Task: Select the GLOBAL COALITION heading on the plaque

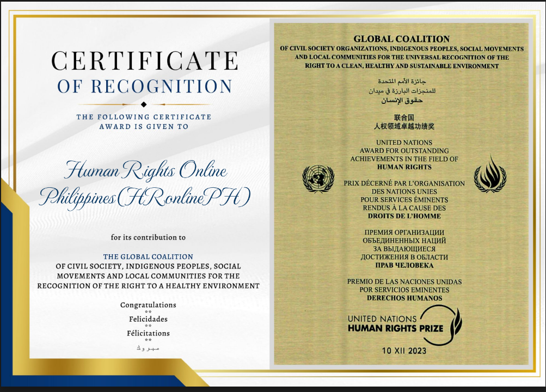Action: [401, 39]
